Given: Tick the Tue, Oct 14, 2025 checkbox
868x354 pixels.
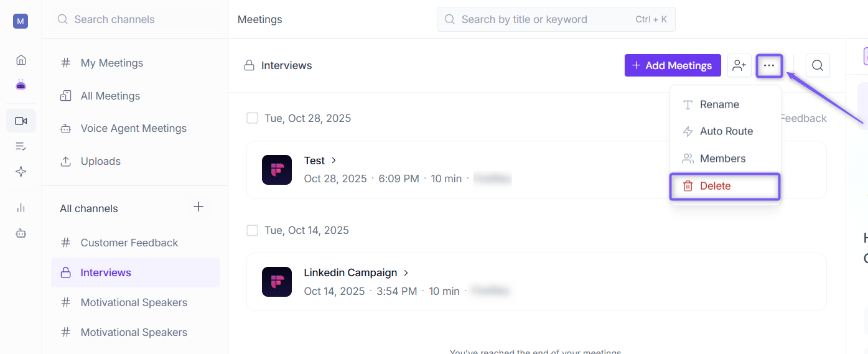Looking at the screenshot, I should [x=252, y=230].
